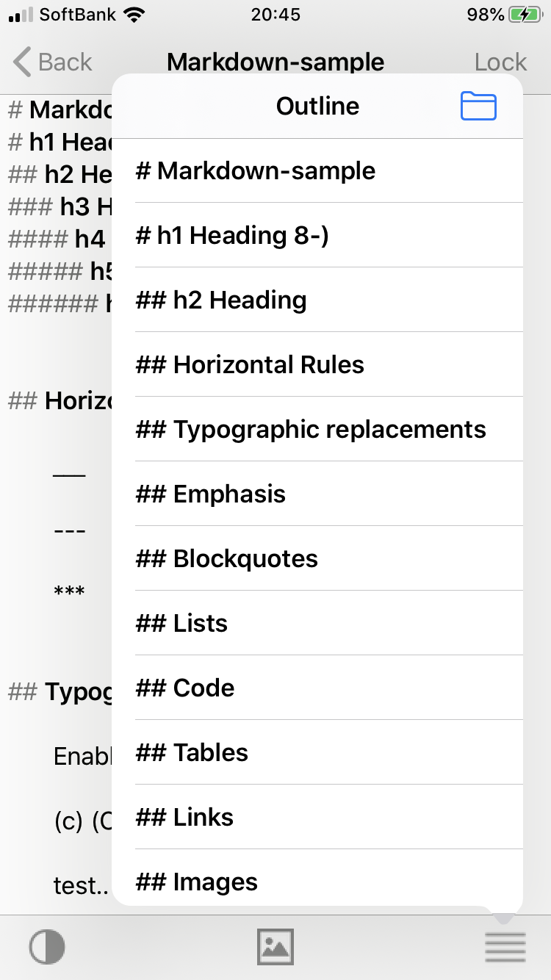Pick '## Code' from outline list
This screenshot has height=980, width=551.
[317, 688]
